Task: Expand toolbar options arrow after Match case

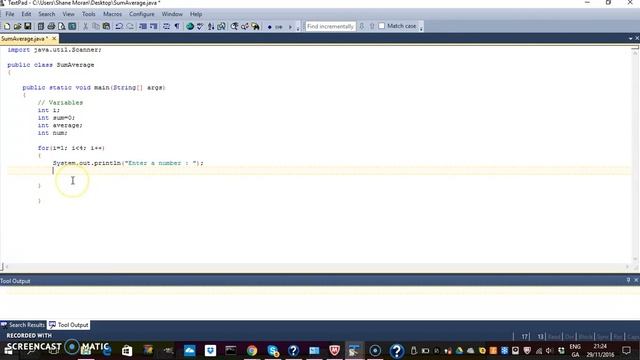Action: (421, 27)
